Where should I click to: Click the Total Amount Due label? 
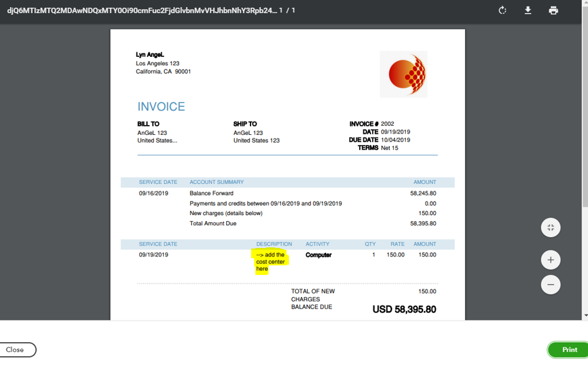point(213,223)
